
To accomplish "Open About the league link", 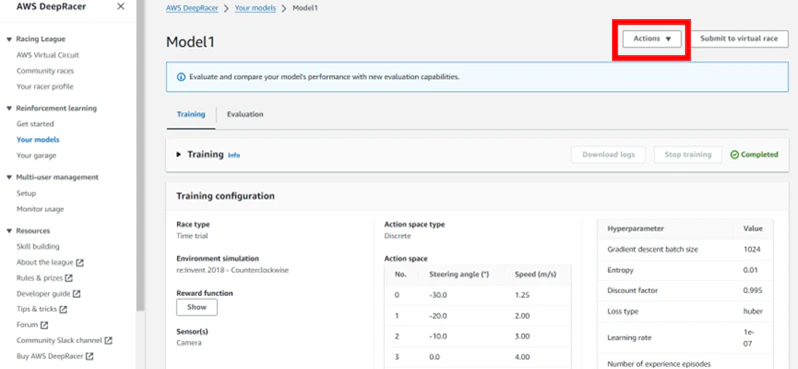I will tap(45, 263).
